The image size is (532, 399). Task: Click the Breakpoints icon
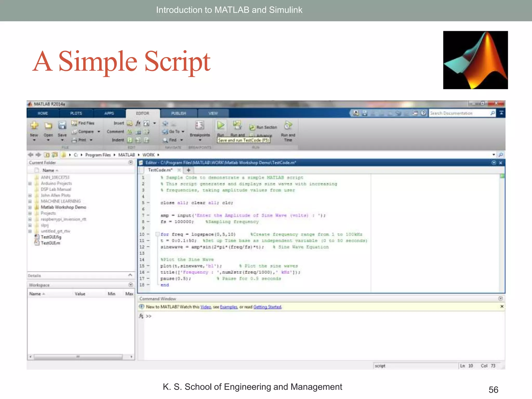[200, 125]
